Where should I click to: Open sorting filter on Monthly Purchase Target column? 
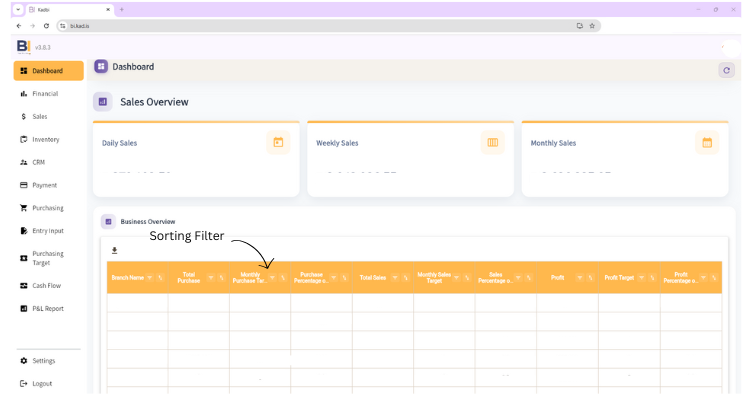tap(272, 277)
